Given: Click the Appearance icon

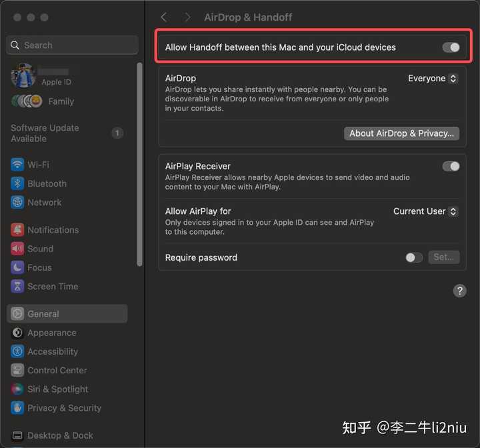Looking at the screenshot, I should (x=17, y=333).
